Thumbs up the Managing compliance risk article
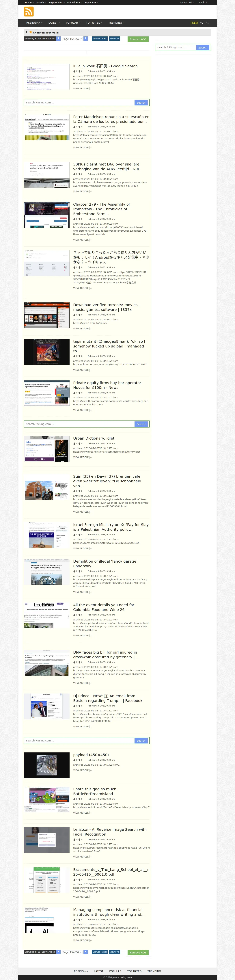Viewport: 235px width, 980px height. click(x=74, y=920)
